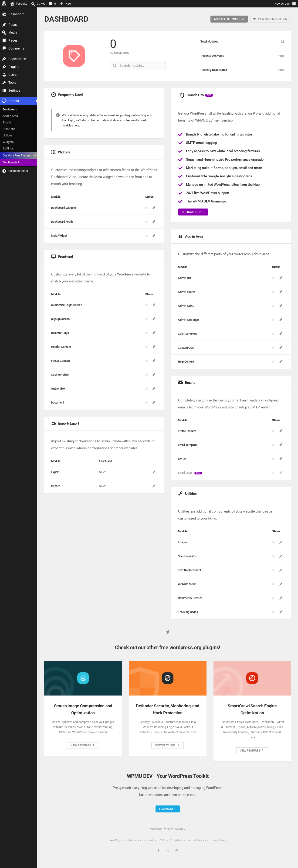Edit the Meta Widget module pencil icon
298x868 pixels.
coord(154,236)
